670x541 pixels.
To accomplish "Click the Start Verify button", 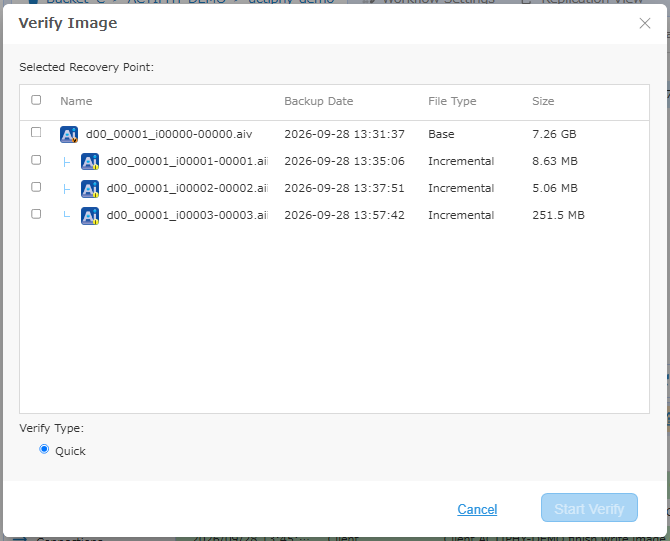I will 589,508.
